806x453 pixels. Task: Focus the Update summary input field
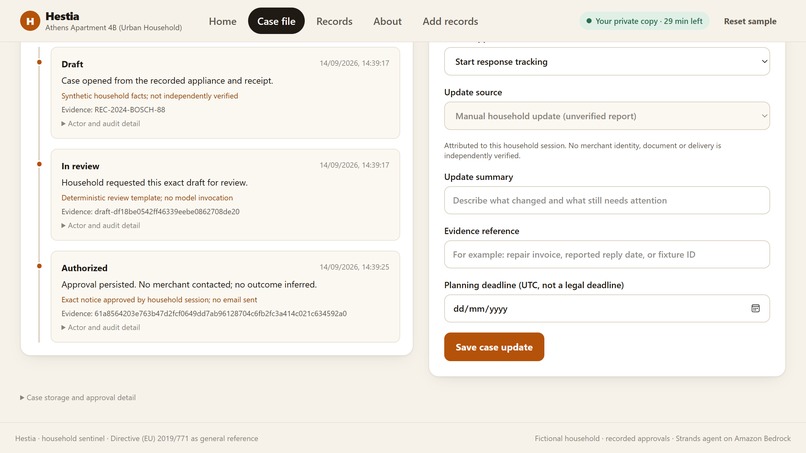pyautogui.click(x=607, y=201)
